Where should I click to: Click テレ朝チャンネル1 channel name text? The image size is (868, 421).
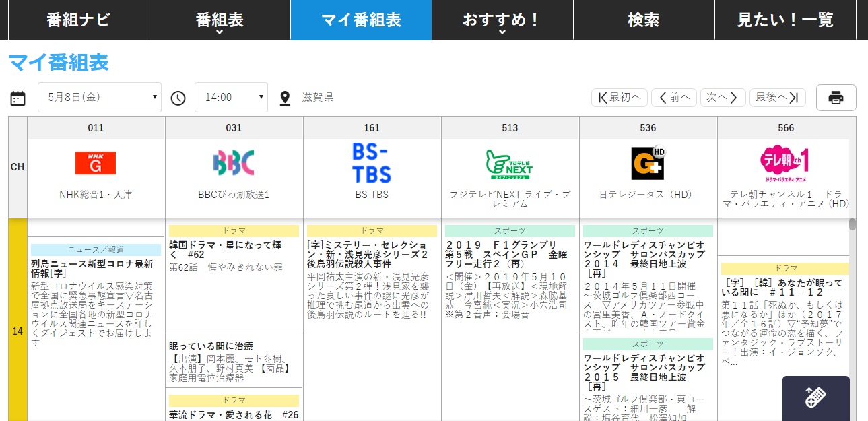click(x=785, y=199)
